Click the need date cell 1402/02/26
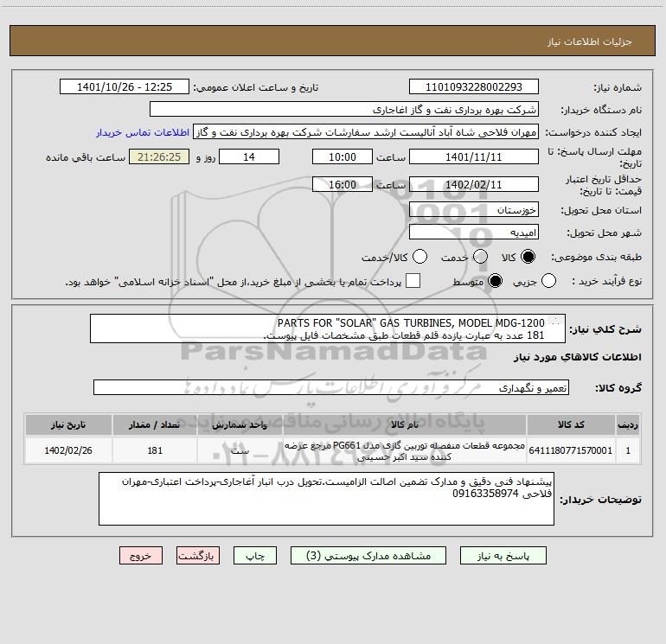666x644 pixels. pyautogui.click(x=68, y=450)
